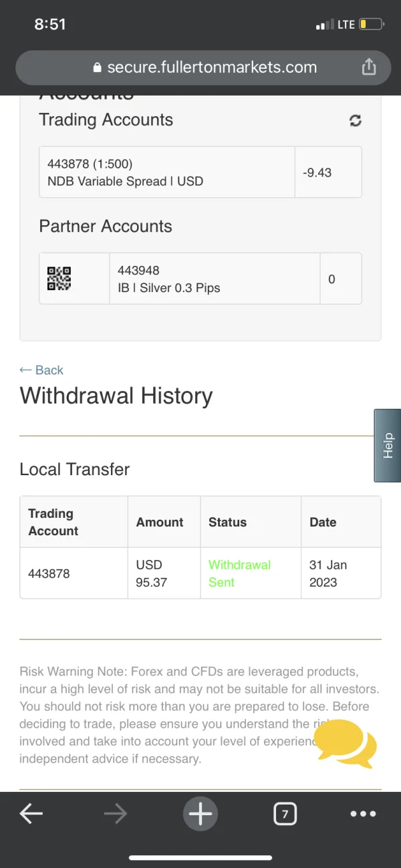Tap the browser forward arrow
The height and width of the screenshot is (868, 401).
[115, 813]
